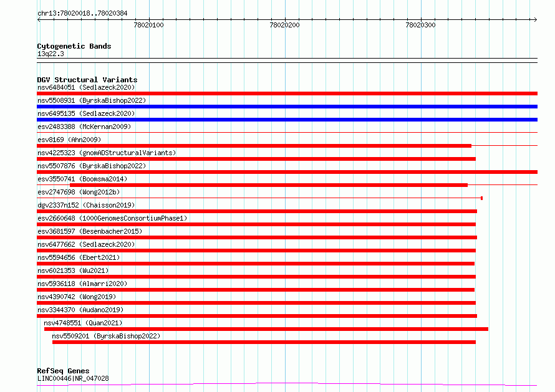Screen dimensions: 555x392
Task: Click the red bar for nsv3344370
Action: [257, 316]
